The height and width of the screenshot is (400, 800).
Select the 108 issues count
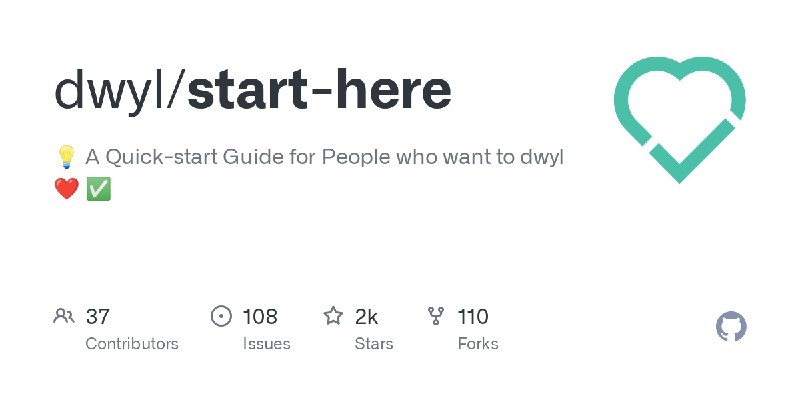pyautogui.click(x=260, y=317)
